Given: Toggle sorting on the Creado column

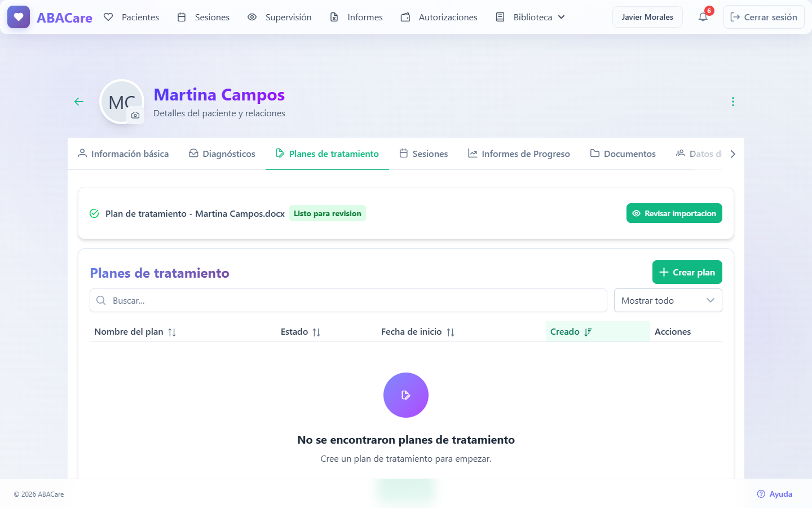Looking at the screenshot, I should [598, 332].
